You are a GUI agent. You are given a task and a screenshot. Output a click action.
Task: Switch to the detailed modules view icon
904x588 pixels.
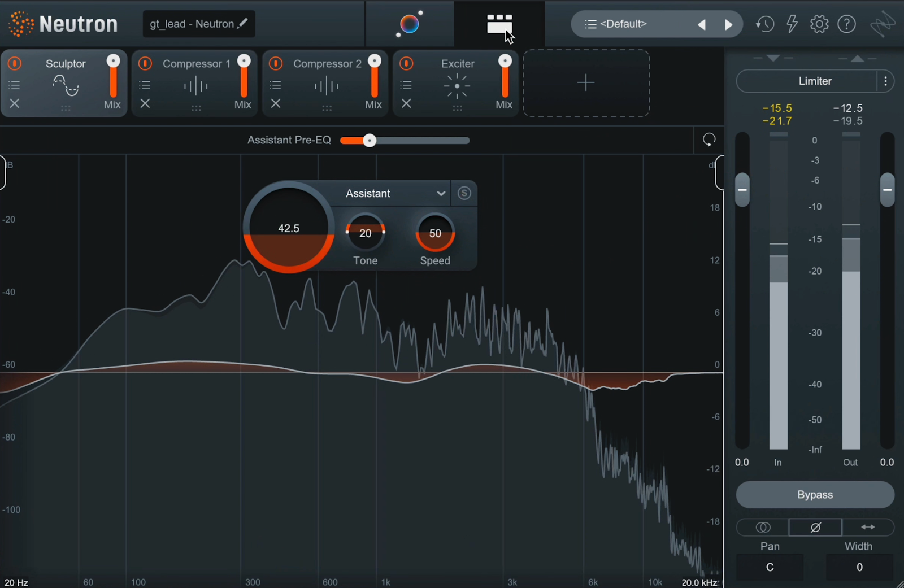[x=499, y=24]
